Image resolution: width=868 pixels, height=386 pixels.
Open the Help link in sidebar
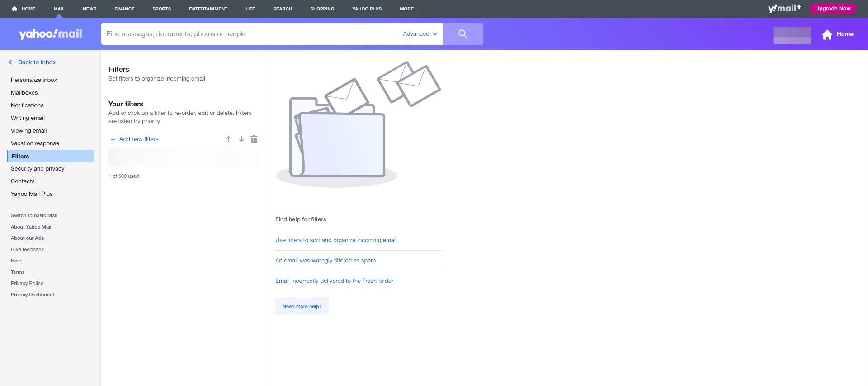click(x=16, y=261)
